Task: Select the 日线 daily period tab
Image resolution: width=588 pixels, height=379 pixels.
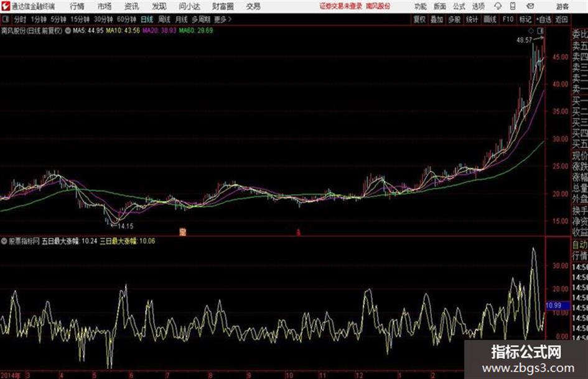Action: coord(147,19)
